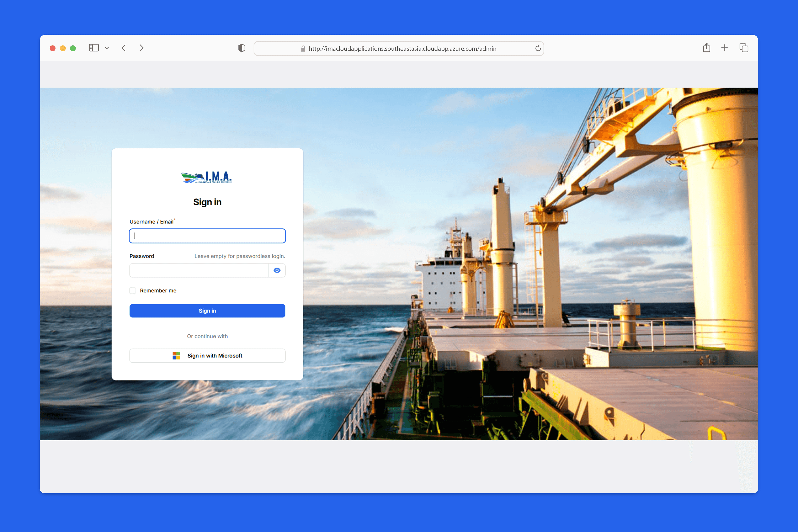Click the lock icon in the address bar
Viewport: 798px width, 532px height.
point(303,48)
